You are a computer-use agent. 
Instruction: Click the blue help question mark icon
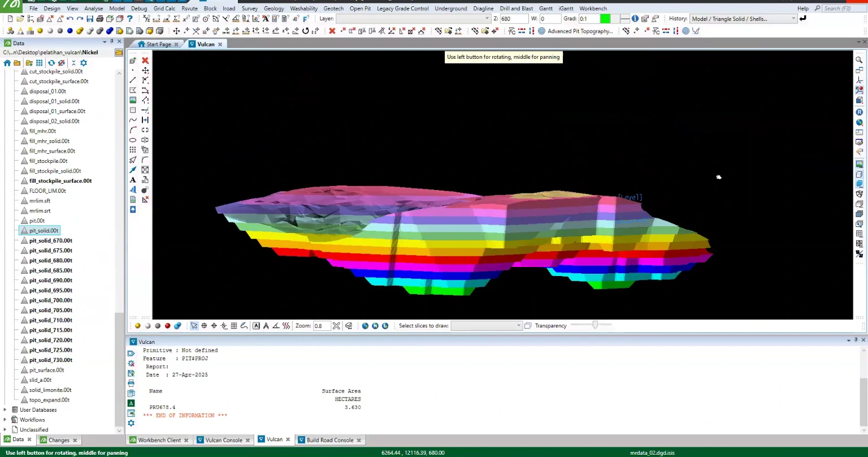click(x=129, y=19)
